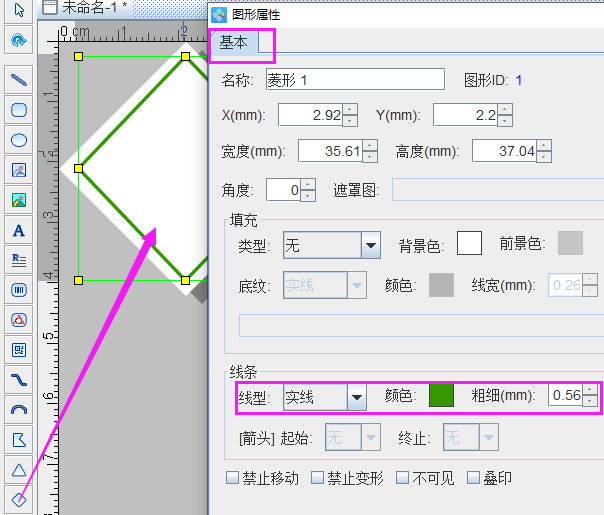
Task: Click the 名称 field containing 菱形 1
Action: pos(355,80)
